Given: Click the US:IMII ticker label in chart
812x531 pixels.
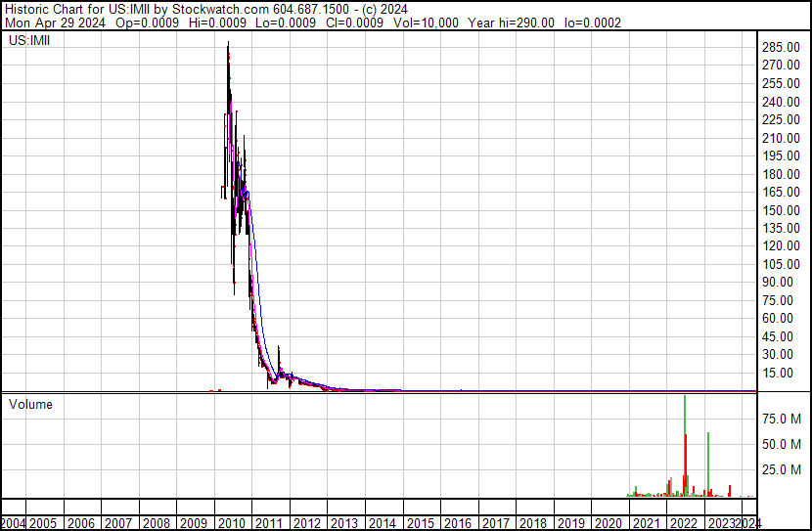Looking at the screenshot, I should 29,41.
